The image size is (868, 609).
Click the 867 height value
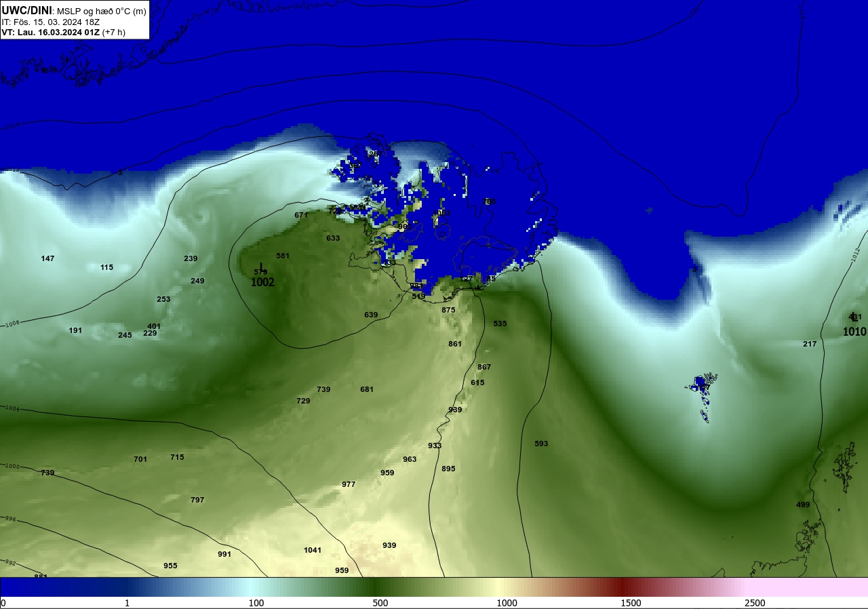tap(484, 367)
